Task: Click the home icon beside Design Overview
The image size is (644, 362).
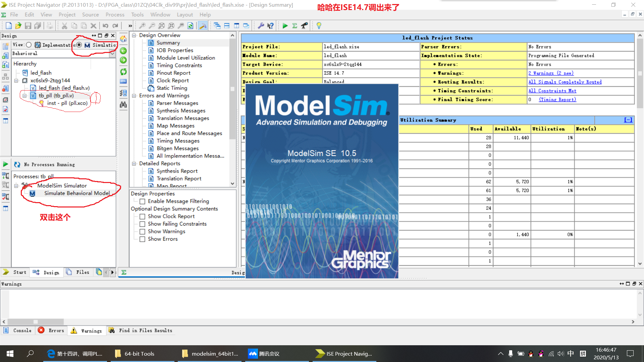Action: [x=123, y=39]
